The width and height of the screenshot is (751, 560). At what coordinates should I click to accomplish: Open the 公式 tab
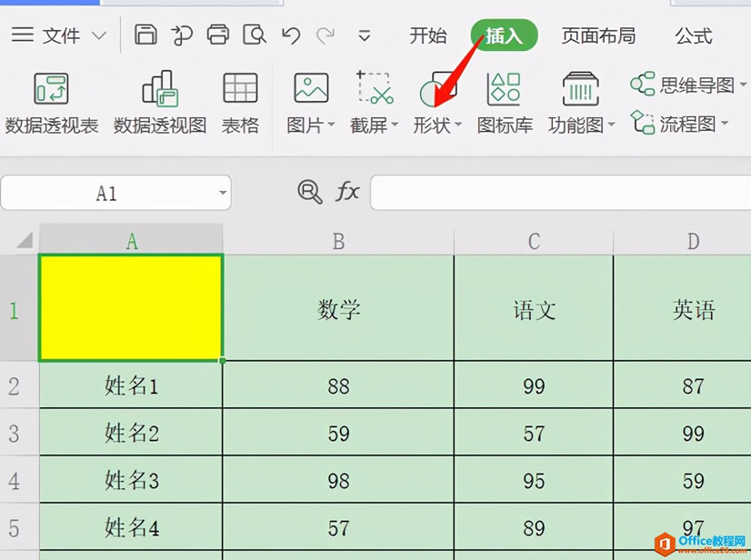tap(694, 35)
